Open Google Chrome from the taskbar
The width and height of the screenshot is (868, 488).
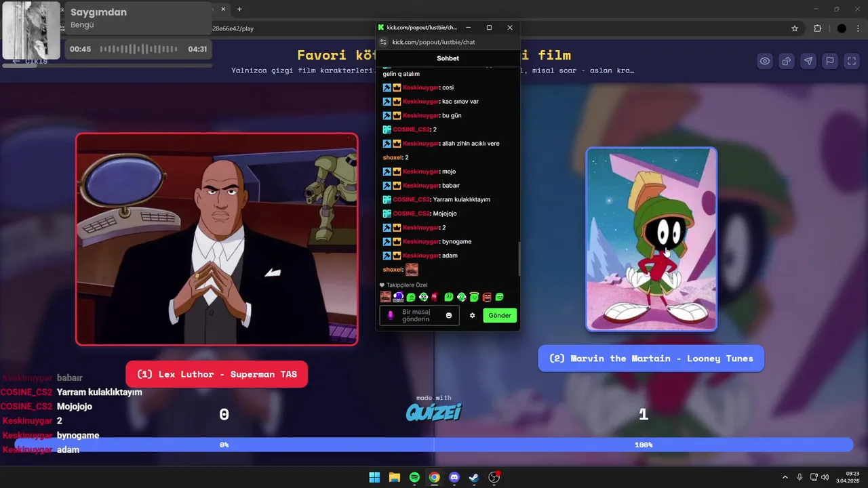pos(435,477)
